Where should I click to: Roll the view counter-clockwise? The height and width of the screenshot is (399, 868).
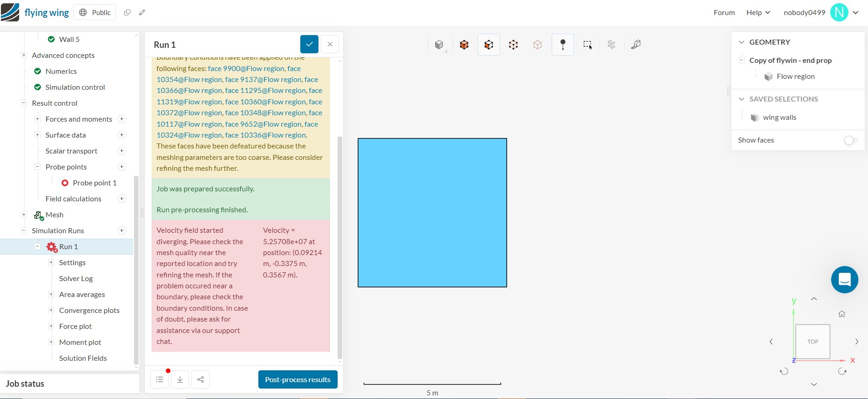(784, 372)
